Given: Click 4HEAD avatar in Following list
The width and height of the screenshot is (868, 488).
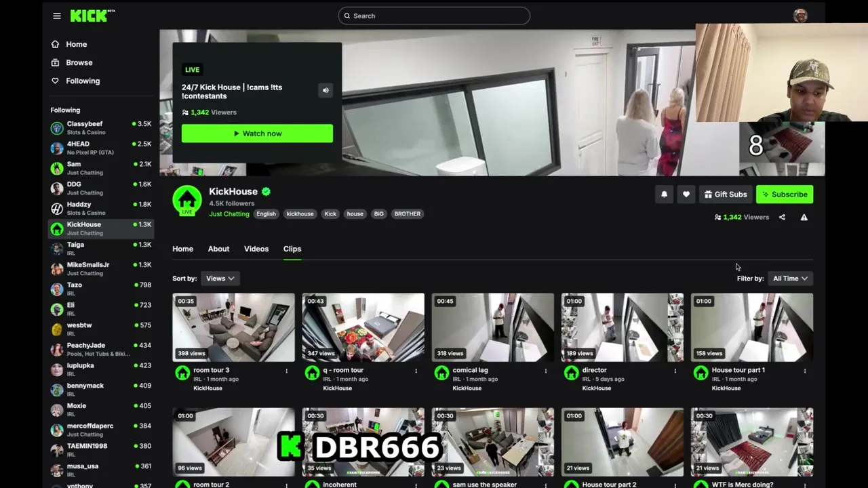Looking at the screenshot, I should click(57, 148).
